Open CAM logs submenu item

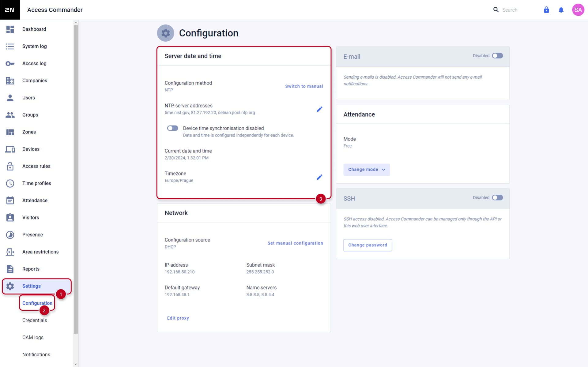[x=33, y=337]
